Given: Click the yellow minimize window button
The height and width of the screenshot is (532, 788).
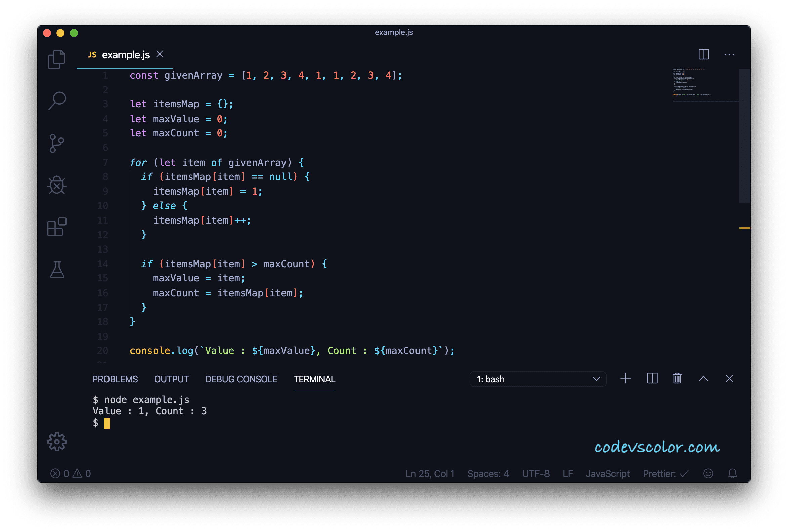Looking at the screenshot, I should coord(60,33).
